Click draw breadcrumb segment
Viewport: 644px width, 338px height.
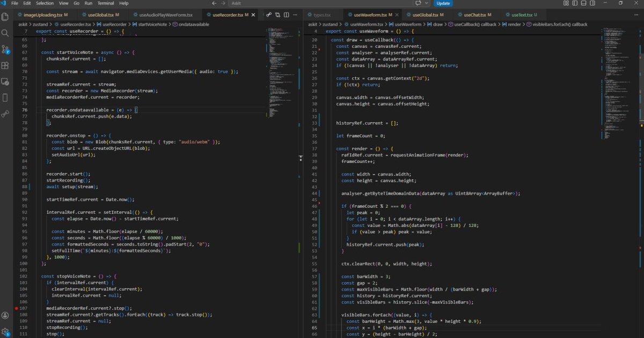[435, 24]
